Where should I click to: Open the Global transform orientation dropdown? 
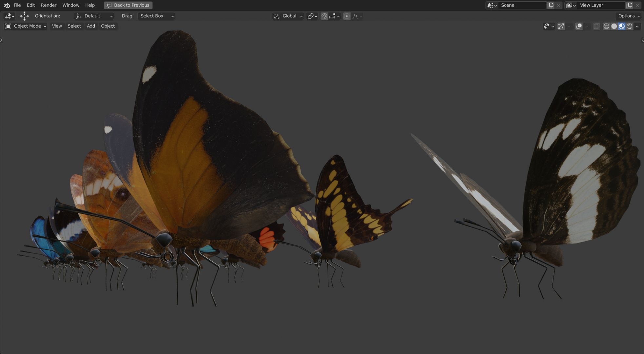point(288,16)
